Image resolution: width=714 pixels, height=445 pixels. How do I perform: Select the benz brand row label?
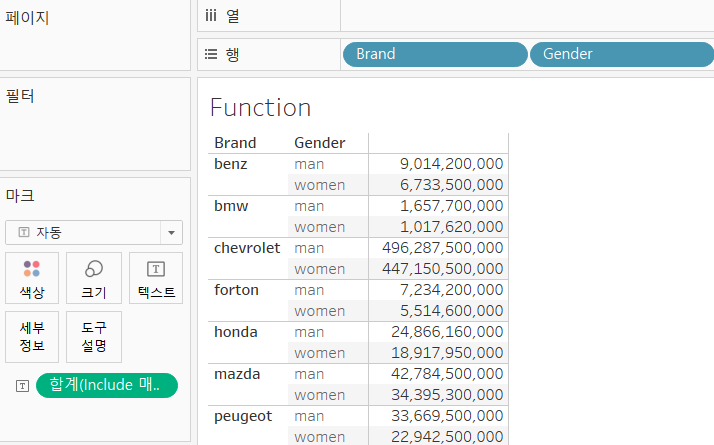pos(231,164)
